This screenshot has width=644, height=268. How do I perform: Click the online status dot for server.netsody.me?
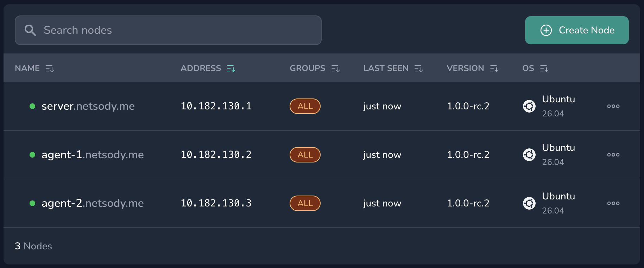(32, 106)
